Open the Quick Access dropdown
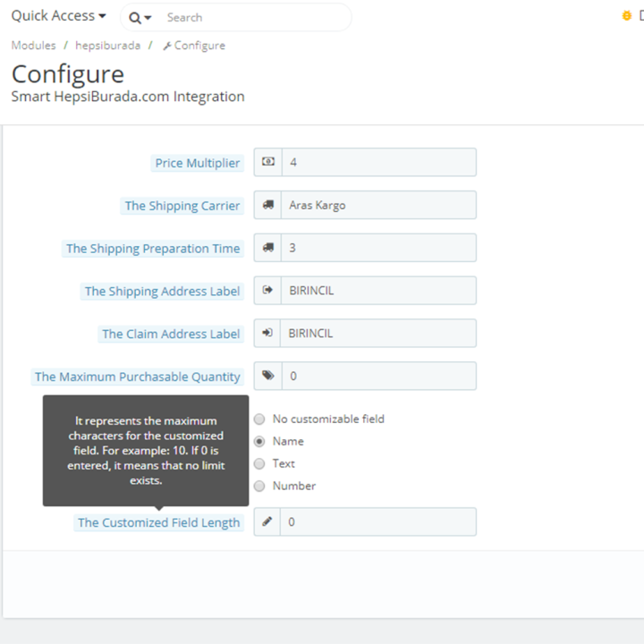The width and height of the screenshot is (644, 644). pyautogui.click(x=59, y=16)
